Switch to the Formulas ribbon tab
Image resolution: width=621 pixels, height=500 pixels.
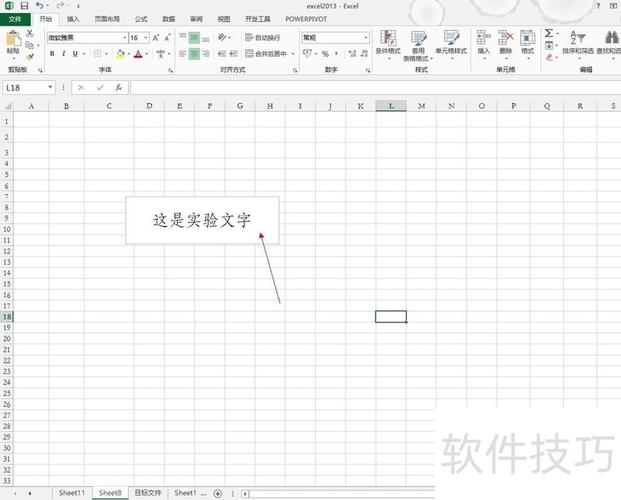[141, 19]
